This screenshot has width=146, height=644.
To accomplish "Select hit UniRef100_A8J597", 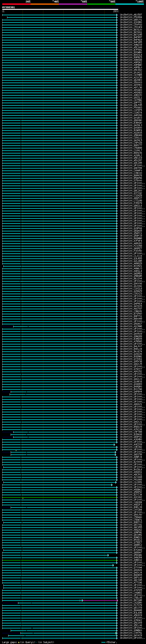I will pyautogui.click(x=131, y=15).
